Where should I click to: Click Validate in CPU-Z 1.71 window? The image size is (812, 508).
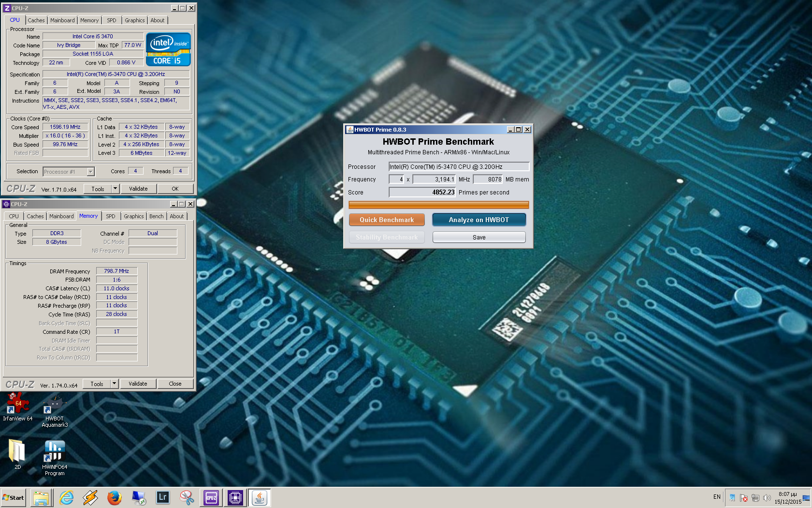(138, 189)
